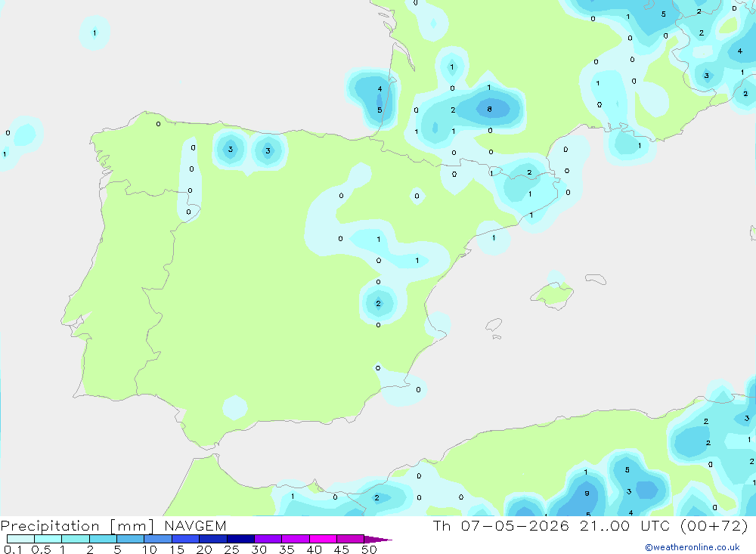Select the 'NAVGEM' model label

195,526
